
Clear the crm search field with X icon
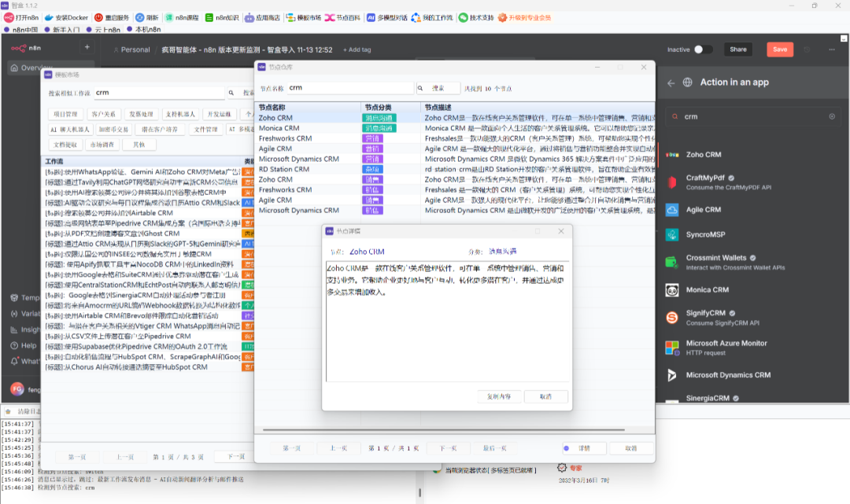[832, 116]
